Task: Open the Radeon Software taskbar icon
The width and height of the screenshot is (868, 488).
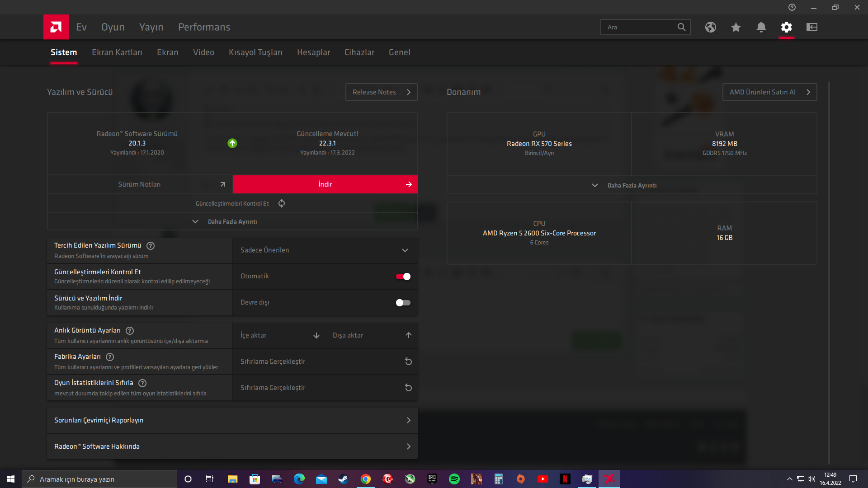Action: click(609, 479)
